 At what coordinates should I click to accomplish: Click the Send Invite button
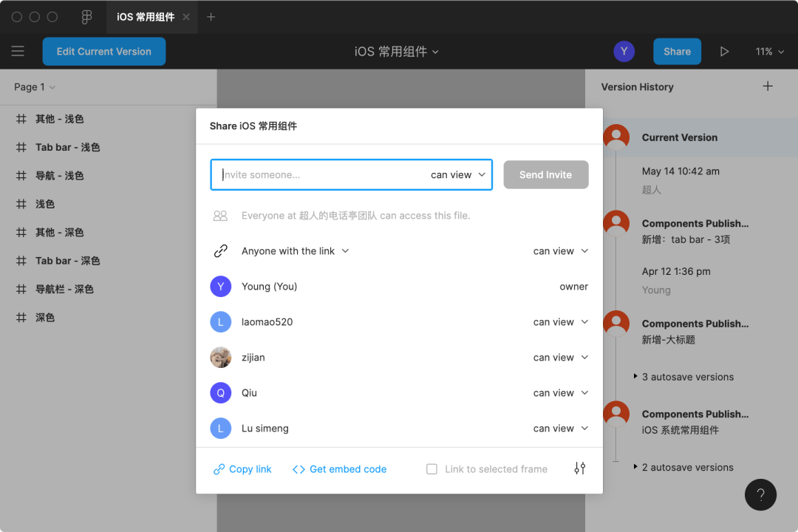pos(545,174)
